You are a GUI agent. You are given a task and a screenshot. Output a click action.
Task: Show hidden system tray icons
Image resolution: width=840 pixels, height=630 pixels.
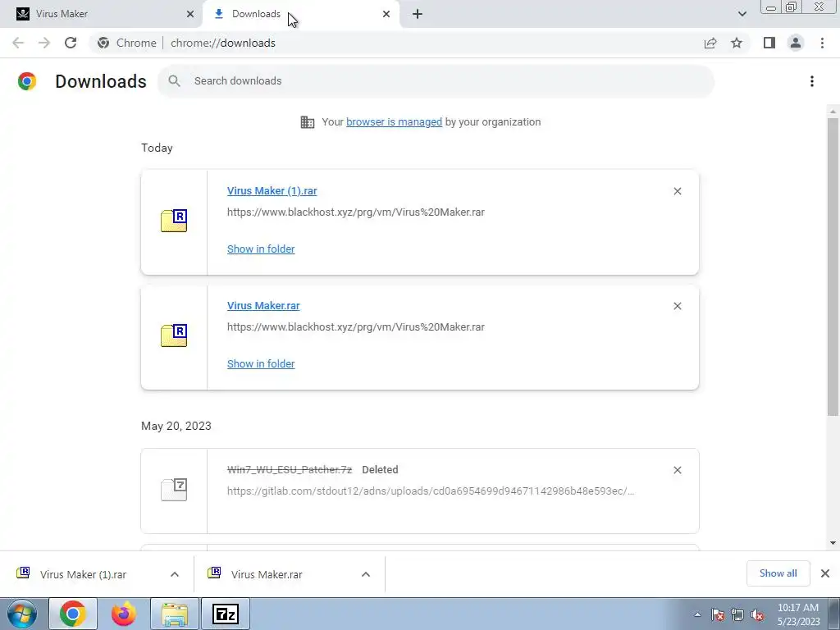(x=697, y=614)
